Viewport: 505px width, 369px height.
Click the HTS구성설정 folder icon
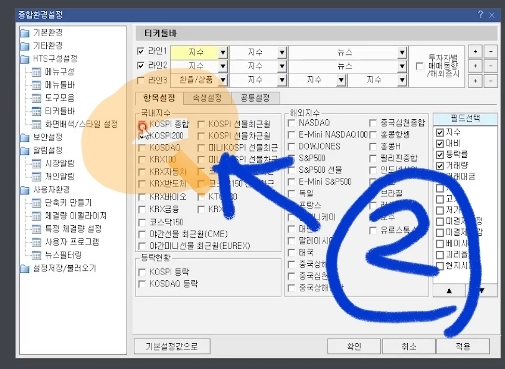coord(24,59)
